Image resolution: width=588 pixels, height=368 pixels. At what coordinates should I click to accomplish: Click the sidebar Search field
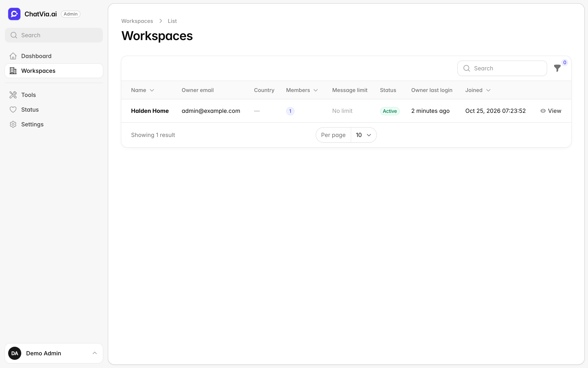54,35
